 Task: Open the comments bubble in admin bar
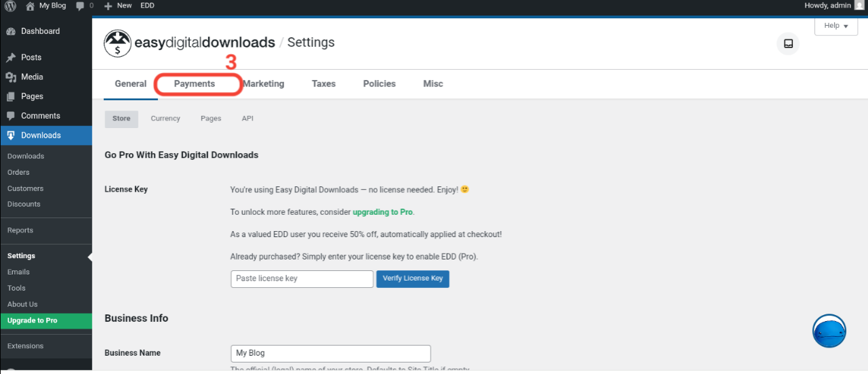[81, 5]
